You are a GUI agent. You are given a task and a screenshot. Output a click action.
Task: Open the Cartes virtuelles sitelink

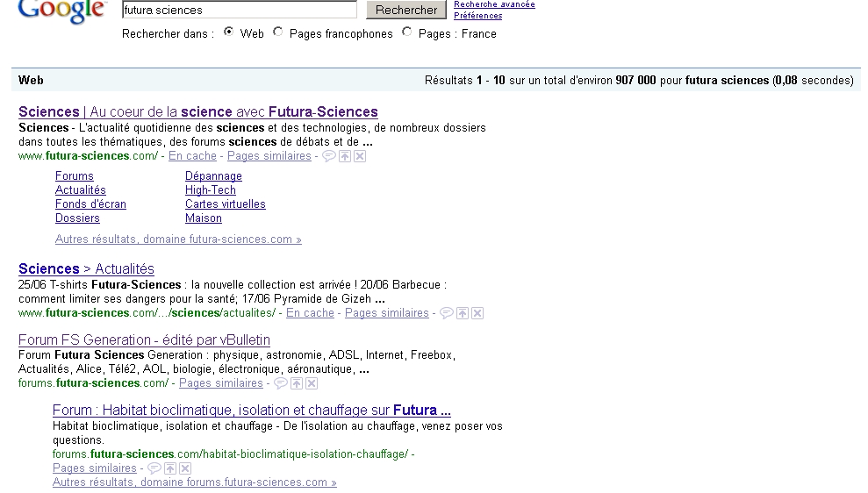tap(226, 204)
